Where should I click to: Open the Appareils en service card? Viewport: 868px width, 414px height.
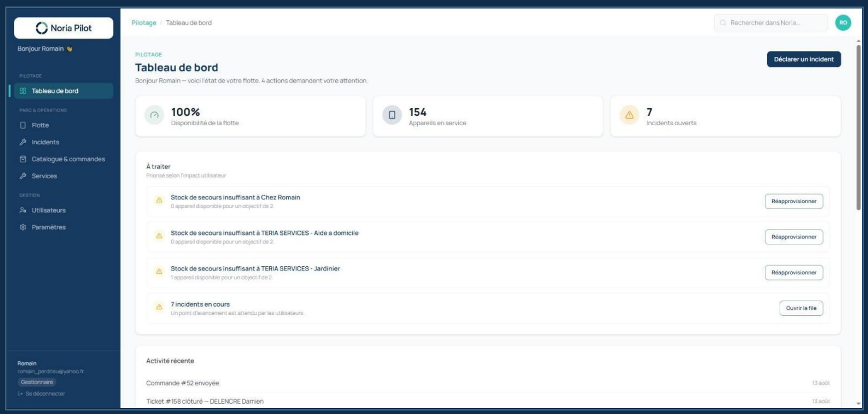pos(488,117)
